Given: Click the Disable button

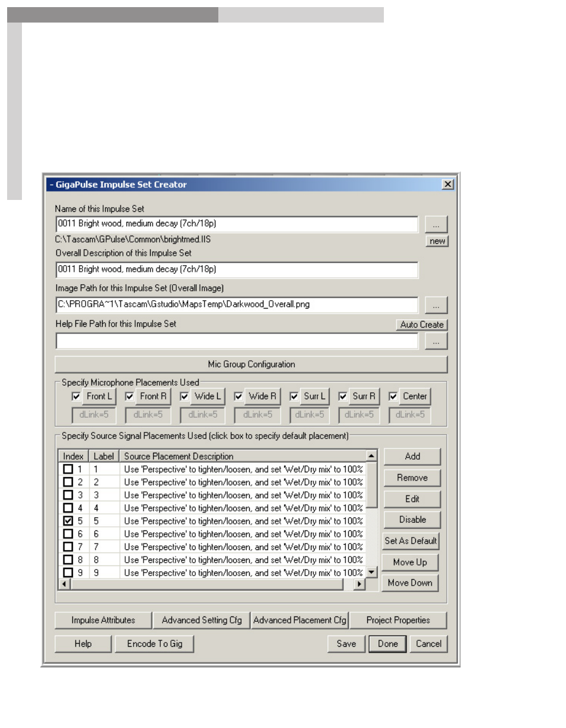Looking at the screenshot, I should coord(412,520).
